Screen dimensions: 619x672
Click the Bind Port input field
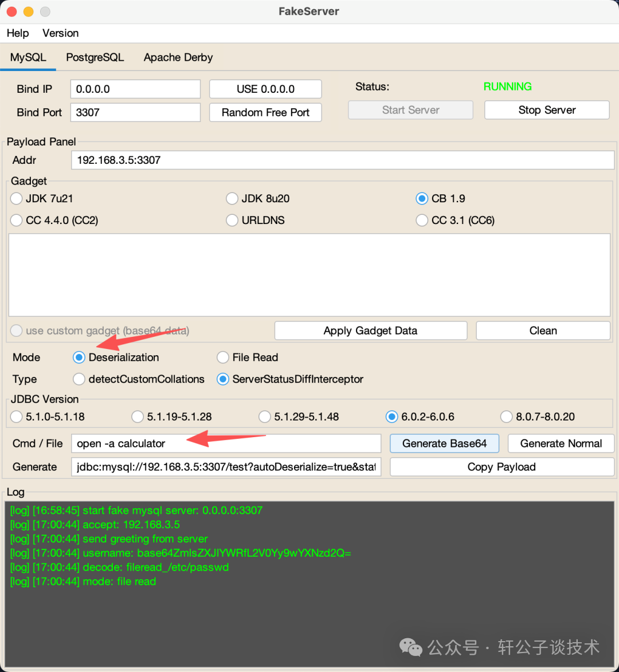coord(135,112)
